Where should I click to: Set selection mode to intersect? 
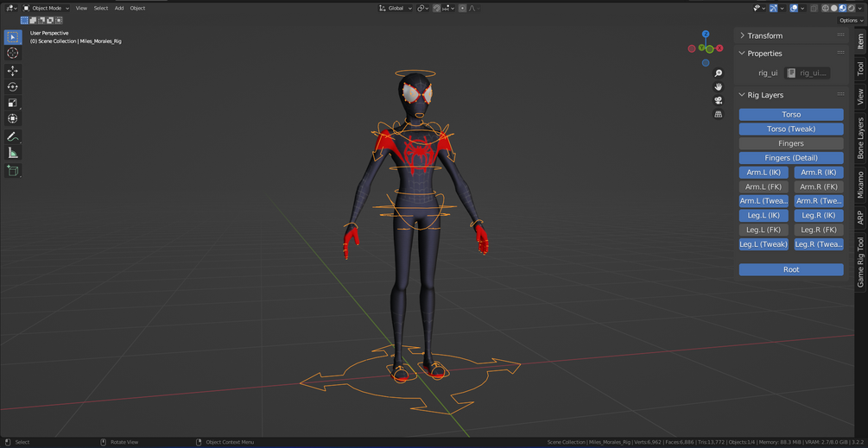point(59,21)
